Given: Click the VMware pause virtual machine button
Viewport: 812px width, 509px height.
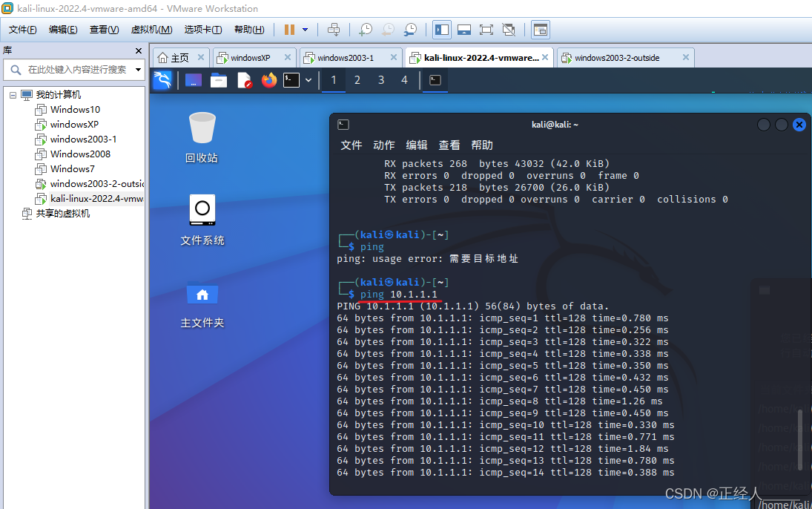Looking at the screenshot, I should (x=289, y=30).
